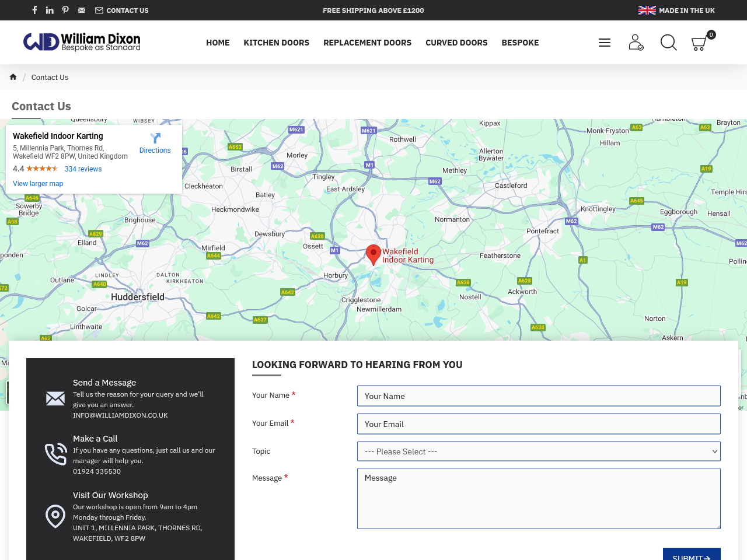Click the home breadcrumb icon
747x560 pixels.
coord(13,77)
